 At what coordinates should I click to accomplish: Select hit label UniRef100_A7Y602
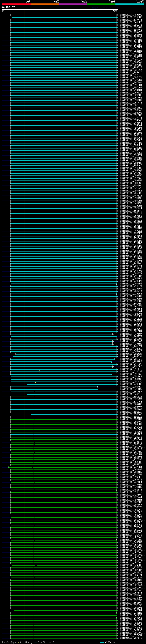(131, 342)
